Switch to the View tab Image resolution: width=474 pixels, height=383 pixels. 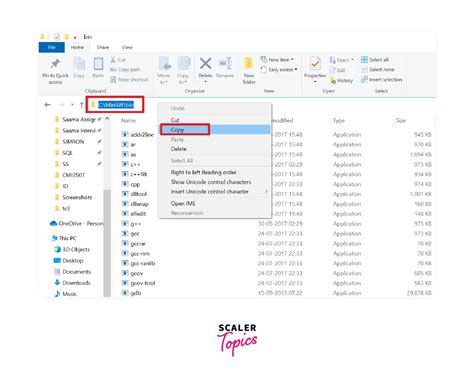[127, 47]
